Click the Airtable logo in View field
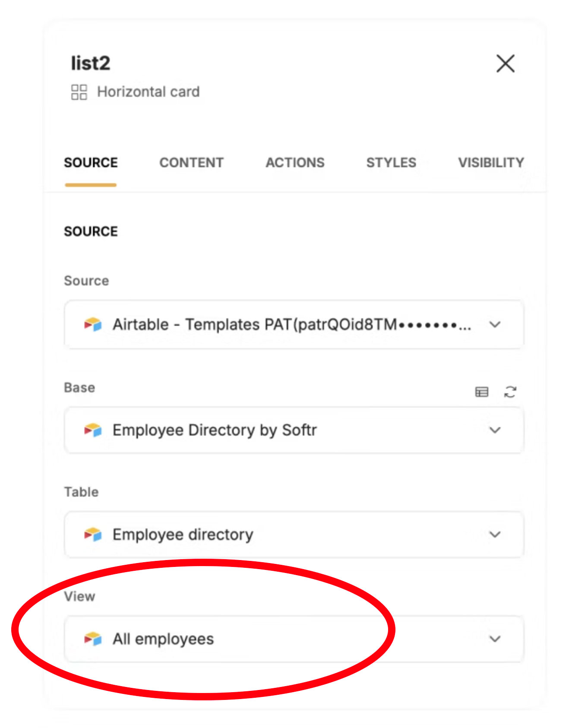The width and height of the screenshot is (588, 728). point(93,639)
